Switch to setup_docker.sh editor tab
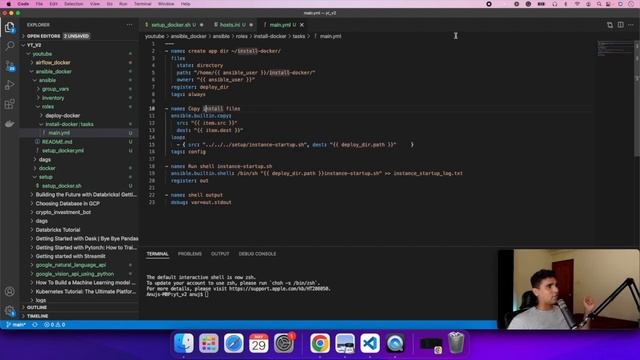The image size is (640, 360). tap(174, 25)
